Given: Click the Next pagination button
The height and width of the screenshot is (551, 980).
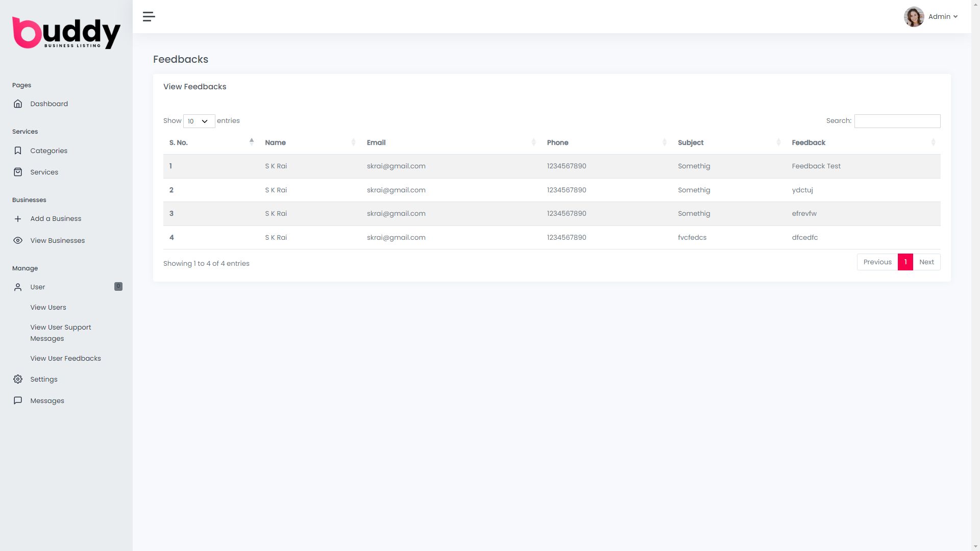Looking at the screenshot, I should click(926, 262).
